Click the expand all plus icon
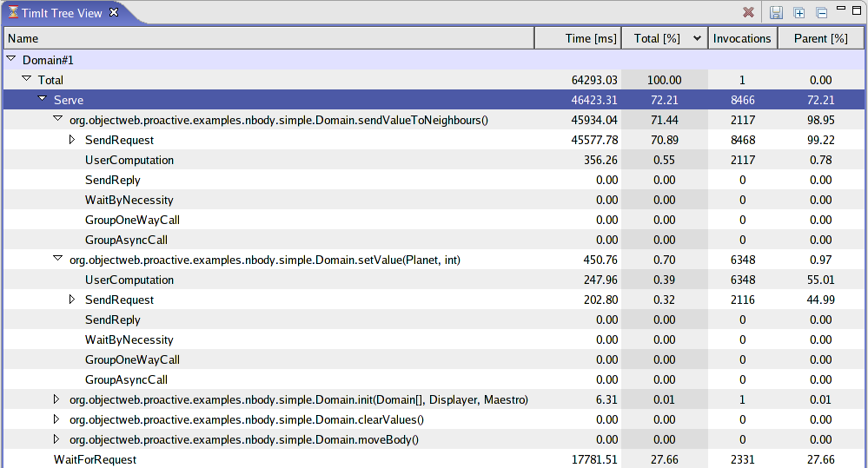868x468 pixels. (x=798, y=12)
